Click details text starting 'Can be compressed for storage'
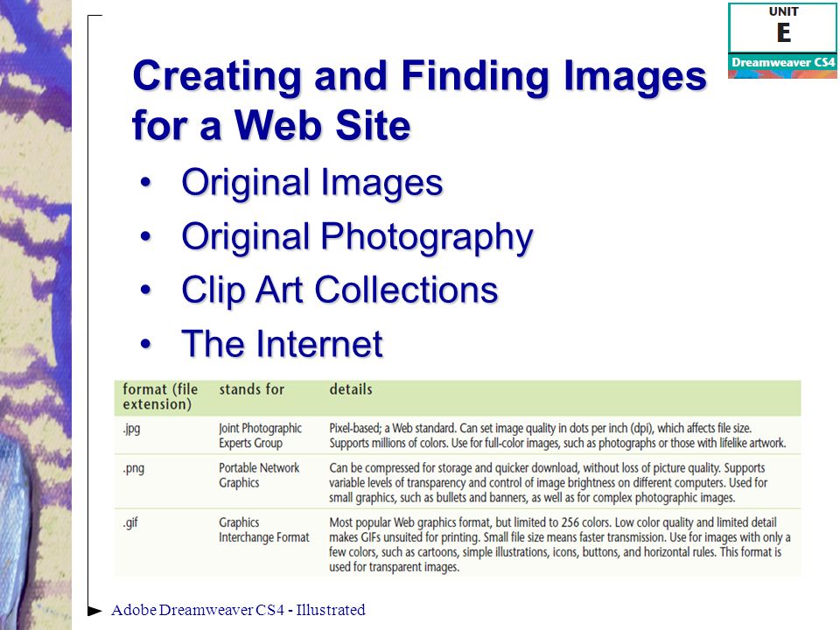 click(549, 483)
